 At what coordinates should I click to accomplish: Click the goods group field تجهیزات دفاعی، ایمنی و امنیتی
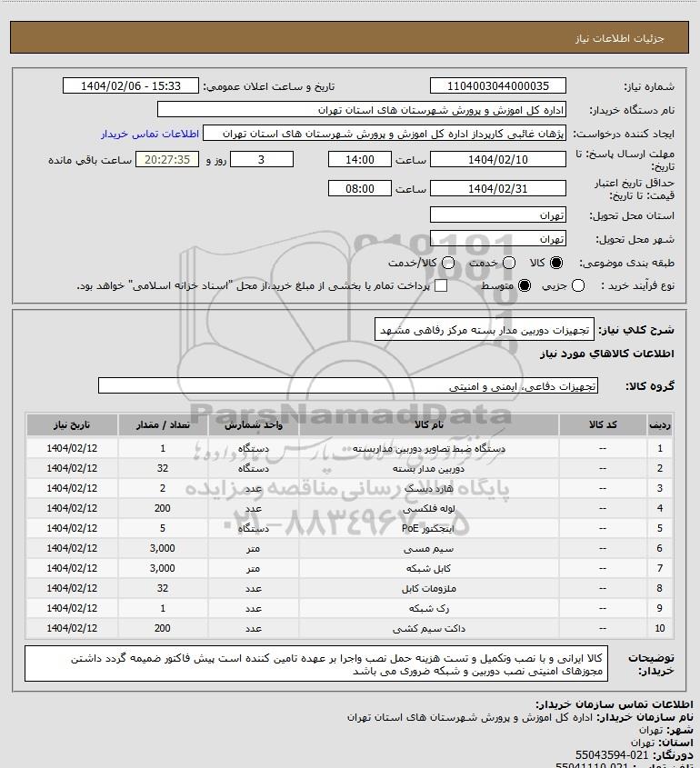[x=348, y=386]
